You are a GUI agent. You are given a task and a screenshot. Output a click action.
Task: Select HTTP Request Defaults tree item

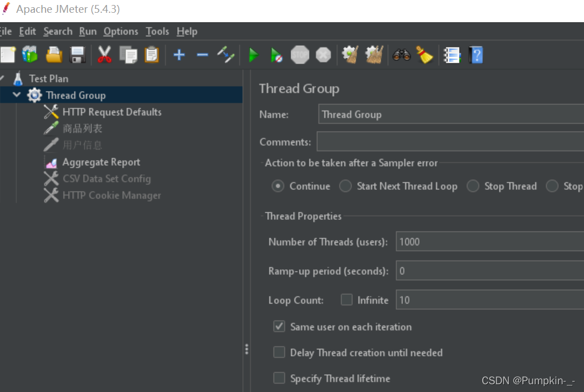112,112
